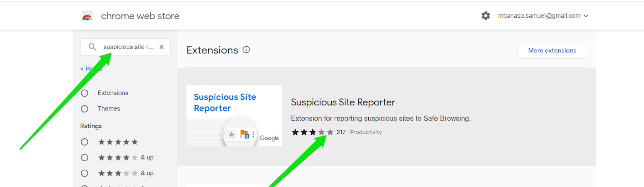Focus the search box containing suspicious site
The height and width of the screenshot is (187, 644).
125,47
